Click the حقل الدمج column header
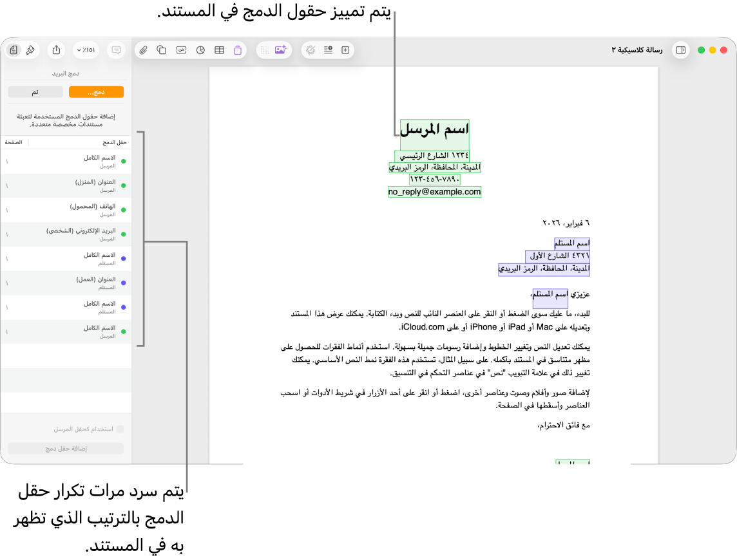 click(x=114, y=142)
